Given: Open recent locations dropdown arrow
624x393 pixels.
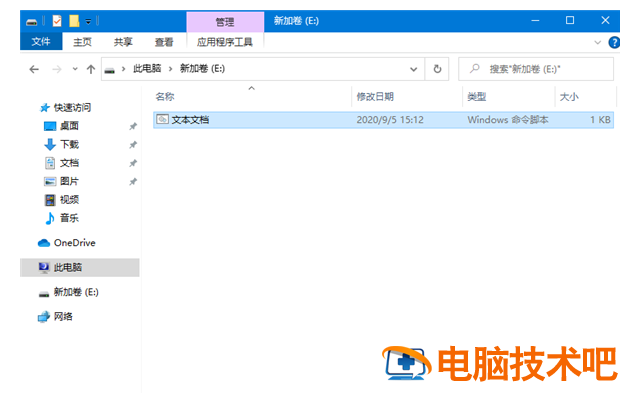Looking at the screenshot, I should tap(75, 69).
